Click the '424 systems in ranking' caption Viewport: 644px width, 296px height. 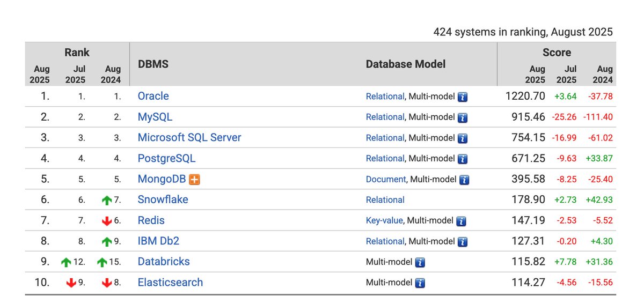[523, 32]
